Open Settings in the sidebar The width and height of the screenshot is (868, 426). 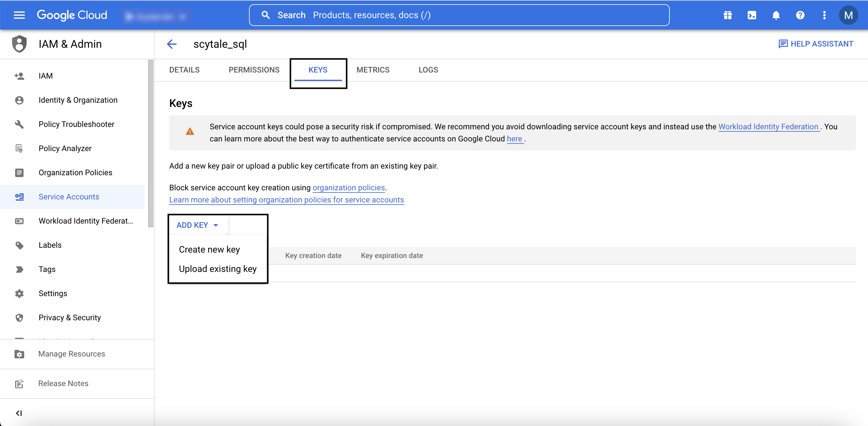click(x=72, y=293)
